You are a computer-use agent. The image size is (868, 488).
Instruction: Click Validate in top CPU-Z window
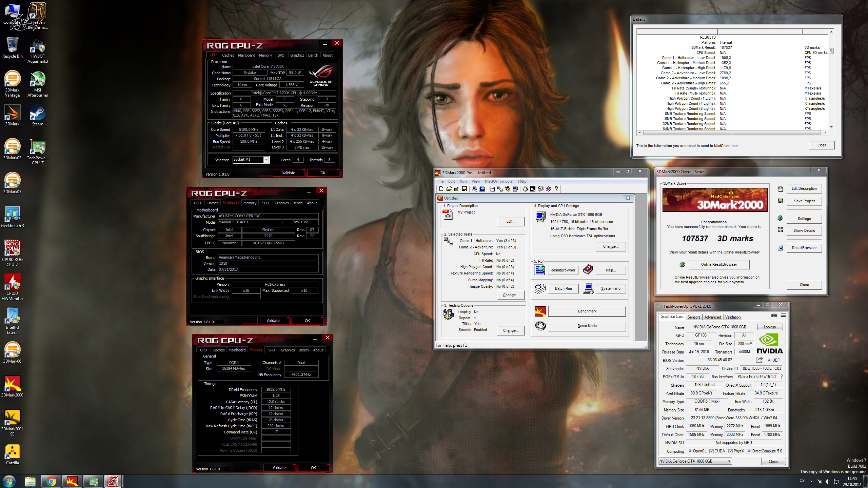(x=289, y=173)
